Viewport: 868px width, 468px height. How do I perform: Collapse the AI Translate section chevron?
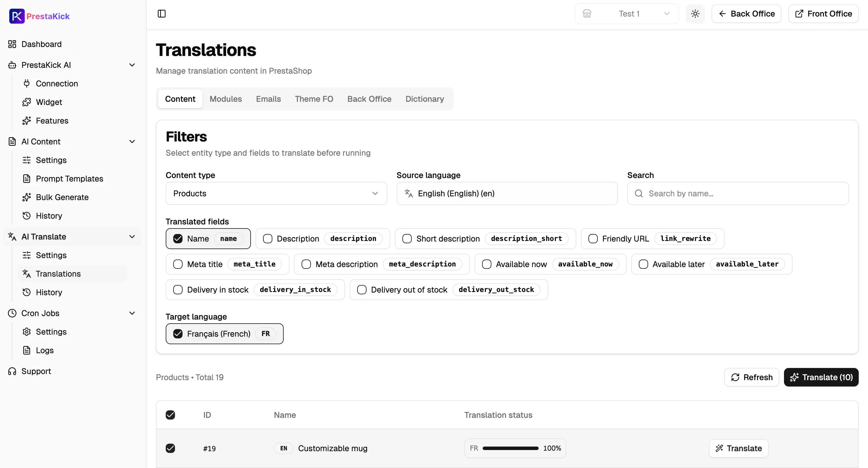coord(132,237)
